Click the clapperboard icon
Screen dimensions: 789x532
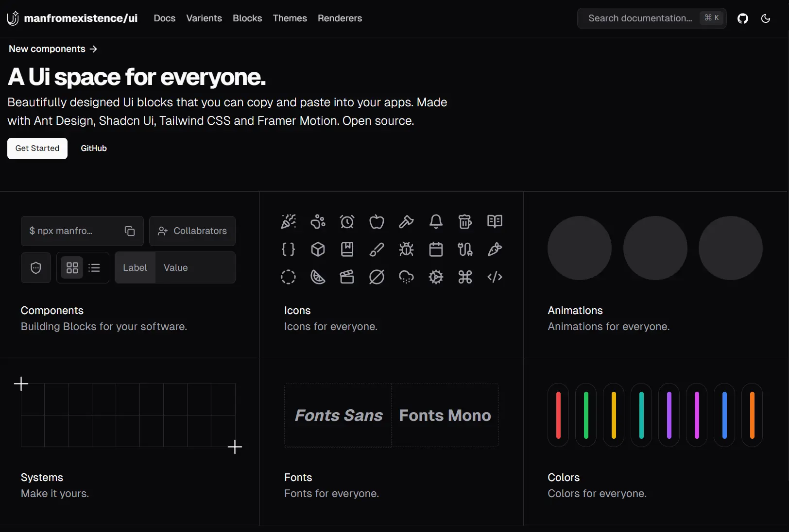(347, 277)
